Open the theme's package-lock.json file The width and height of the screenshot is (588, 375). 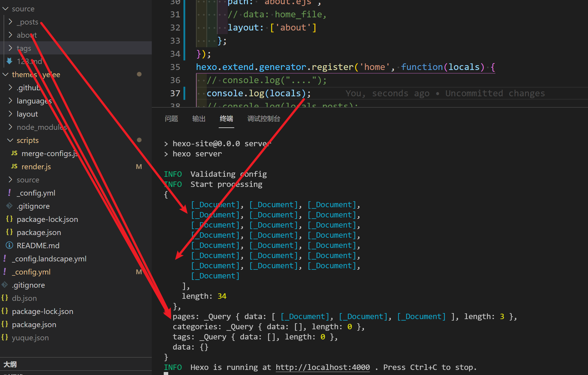(x=47, y=219)
